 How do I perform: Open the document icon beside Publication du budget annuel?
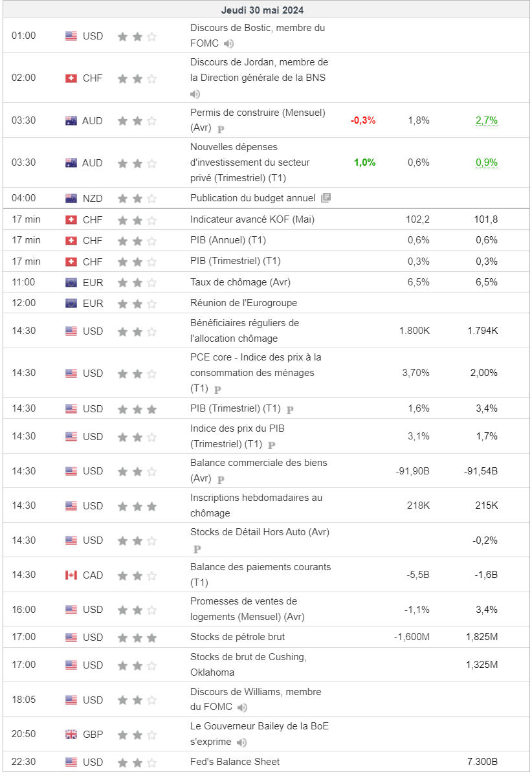(x=326, y=198)
